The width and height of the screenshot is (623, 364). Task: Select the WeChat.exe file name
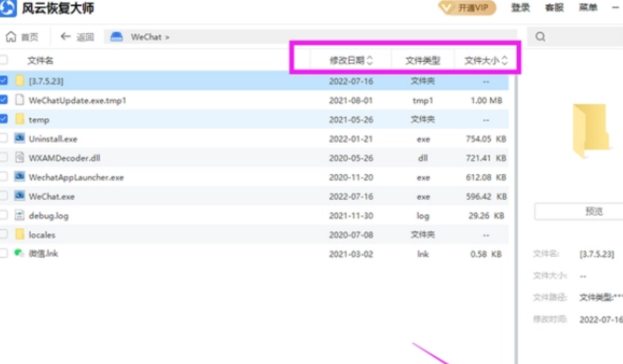click(51, 197)
